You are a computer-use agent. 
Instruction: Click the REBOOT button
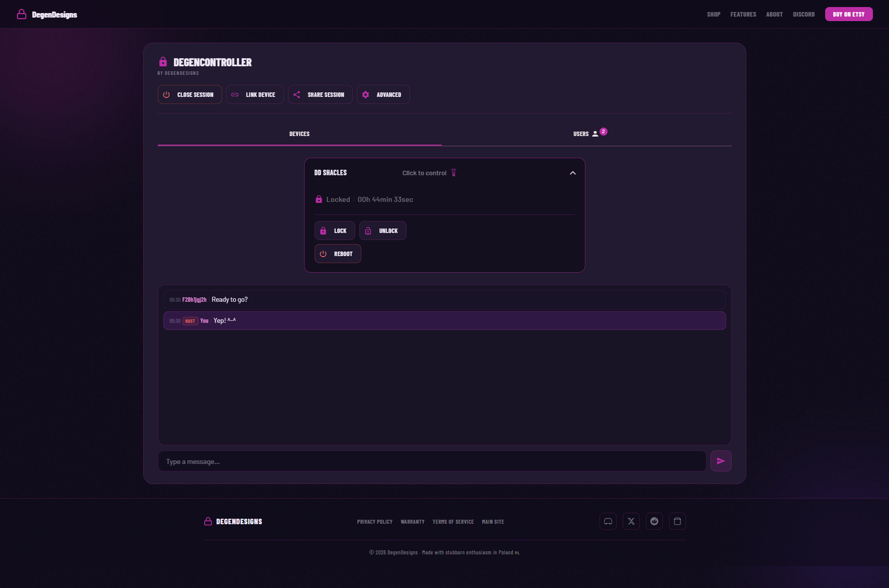click(338, 254)
